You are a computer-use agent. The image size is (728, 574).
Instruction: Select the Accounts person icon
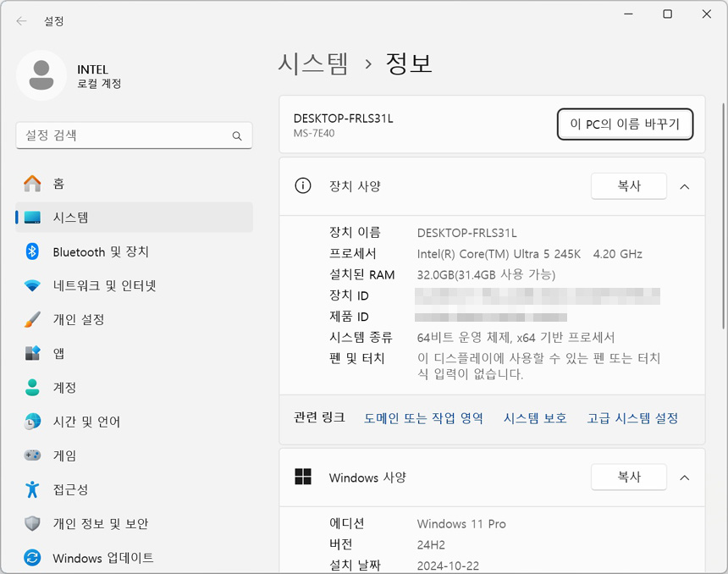tap(32, 387)
